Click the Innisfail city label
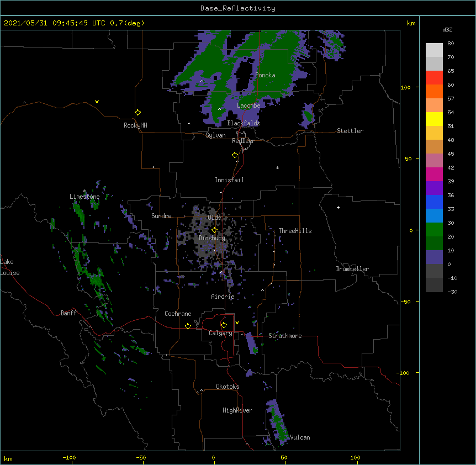 [229, 180]
